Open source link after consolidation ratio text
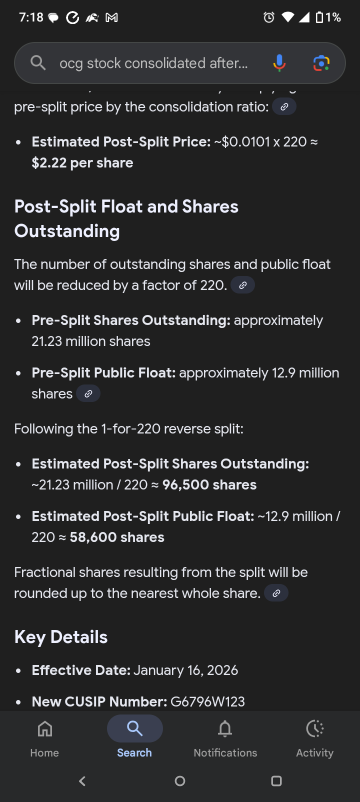 (x=284, y=107)
